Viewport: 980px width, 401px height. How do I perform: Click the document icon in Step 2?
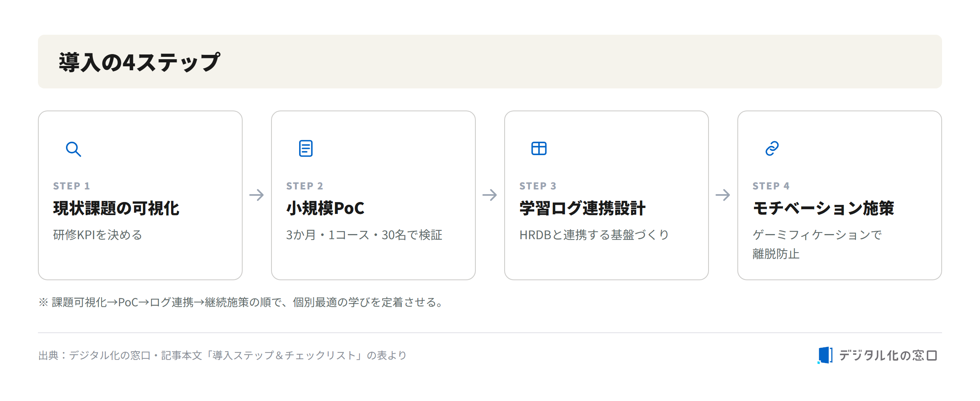click(x=306, y=148)
